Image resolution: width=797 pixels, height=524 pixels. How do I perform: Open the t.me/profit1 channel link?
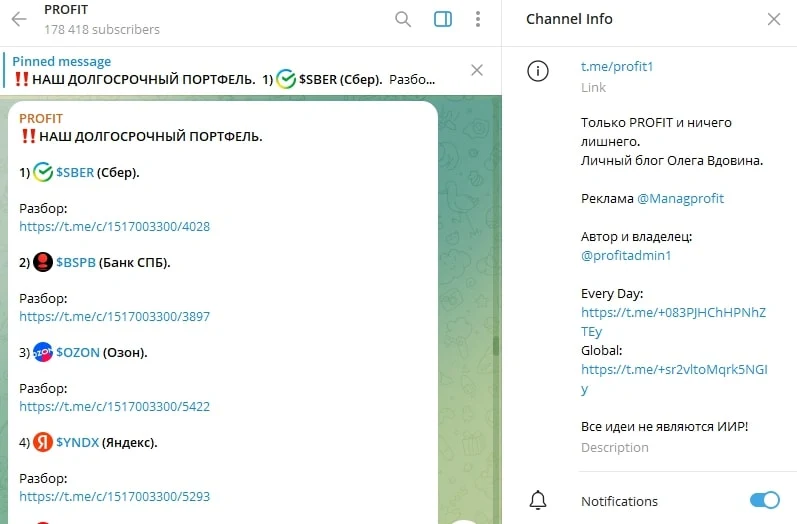(x=617, y=67)
